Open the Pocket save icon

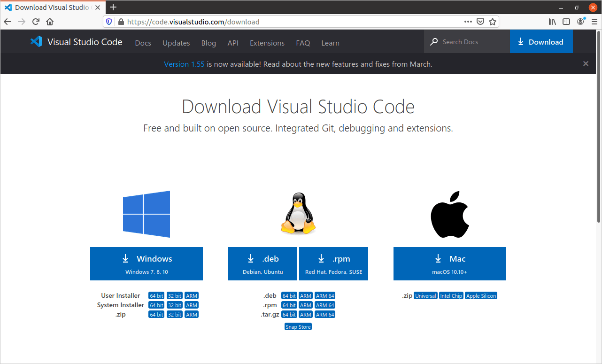[x=480, y=22]
